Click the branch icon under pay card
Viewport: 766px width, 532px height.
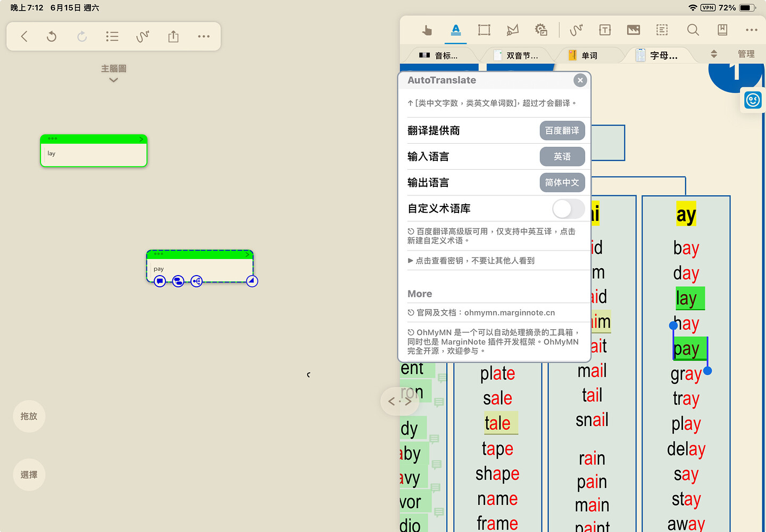(x=196, y=281)
